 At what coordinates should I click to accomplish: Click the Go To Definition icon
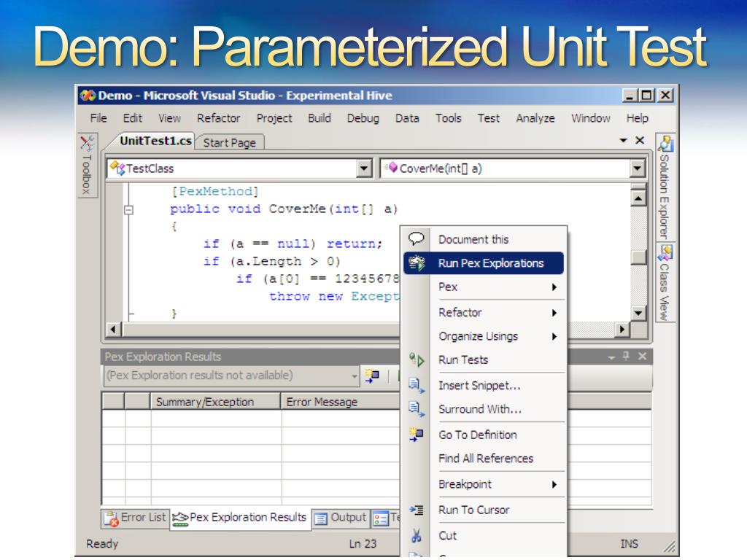(417, 435)
